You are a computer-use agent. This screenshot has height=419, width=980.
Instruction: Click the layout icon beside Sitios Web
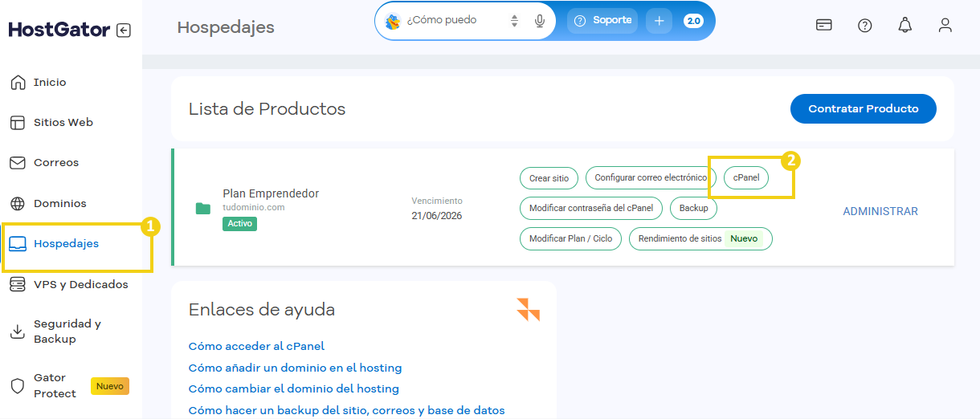click(x=18, y=123)
